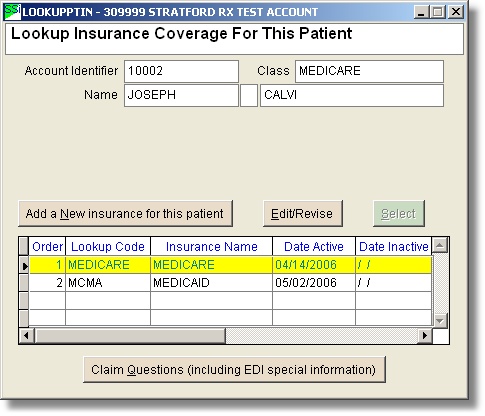The width and height of the screenshot is (485, 416).
Task: Click the Date Inactive cell of MEDICAID row
Action: [394, 283]
